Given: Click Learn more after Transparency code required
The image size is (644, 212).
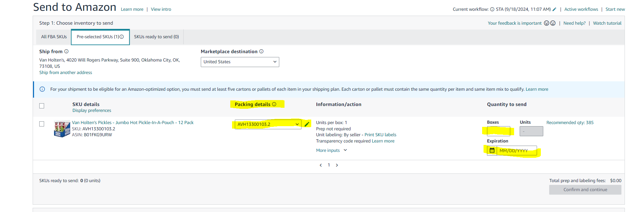Looking at the screenshot, I should point(383,141).
